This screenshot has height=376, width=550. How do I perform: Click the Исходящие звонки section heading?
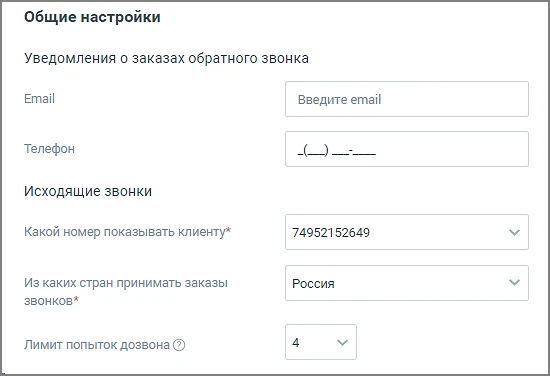pyautogui.click(x=88, y=192)
